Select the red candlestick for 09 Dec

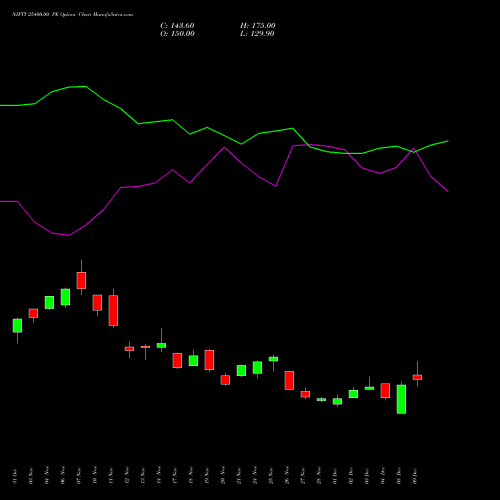(x=417, y=377)
